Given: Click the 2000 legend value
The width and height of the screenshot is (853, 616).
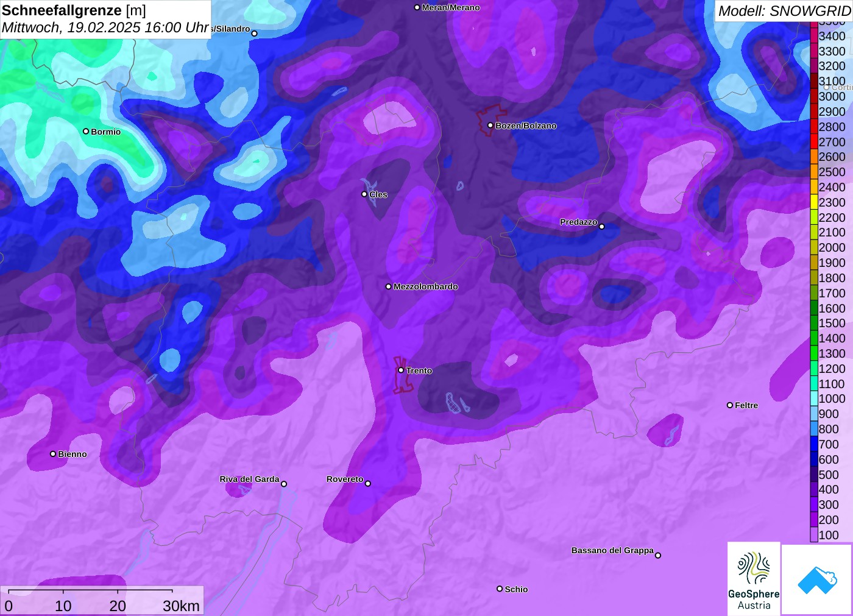Looking at the screenshot, I should pyautogui.click(x=832, y=247).
